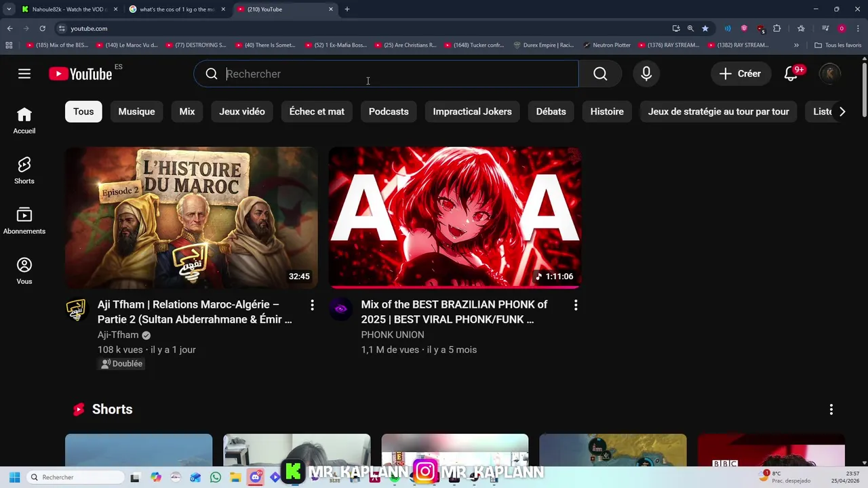Open WhatsApp from the taskbar
868x488 pixels.
[216, 477]
